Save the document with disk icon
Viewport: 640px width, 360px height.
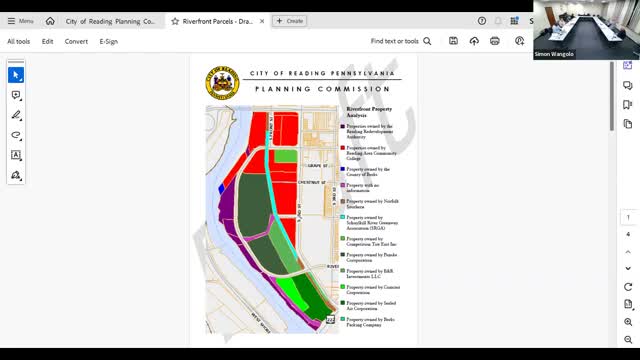click(453, 41)
